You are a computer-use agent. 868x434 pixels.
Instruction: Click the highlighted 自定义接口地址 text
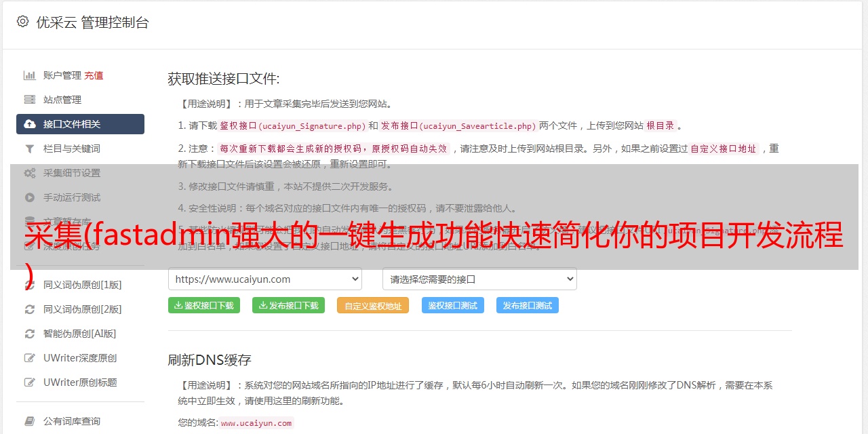tap(724, 149)
